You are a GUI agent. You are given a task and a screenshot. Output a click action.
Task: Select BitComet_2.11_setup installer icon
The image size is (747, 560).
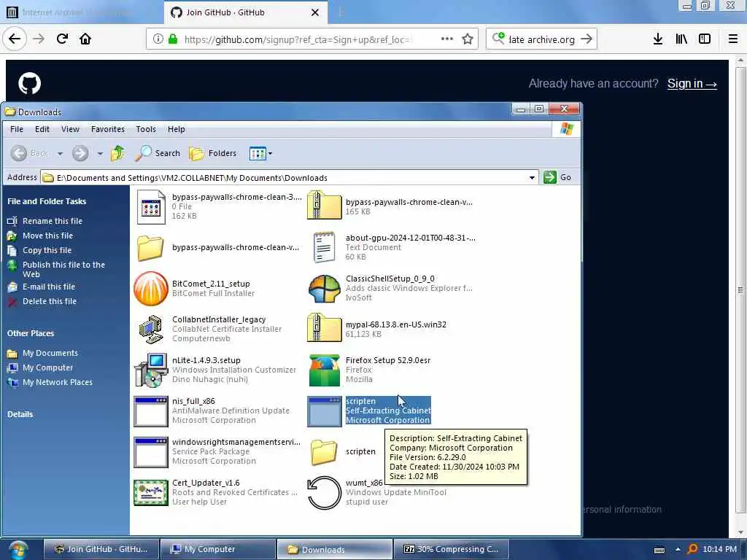tap(151, 289)
